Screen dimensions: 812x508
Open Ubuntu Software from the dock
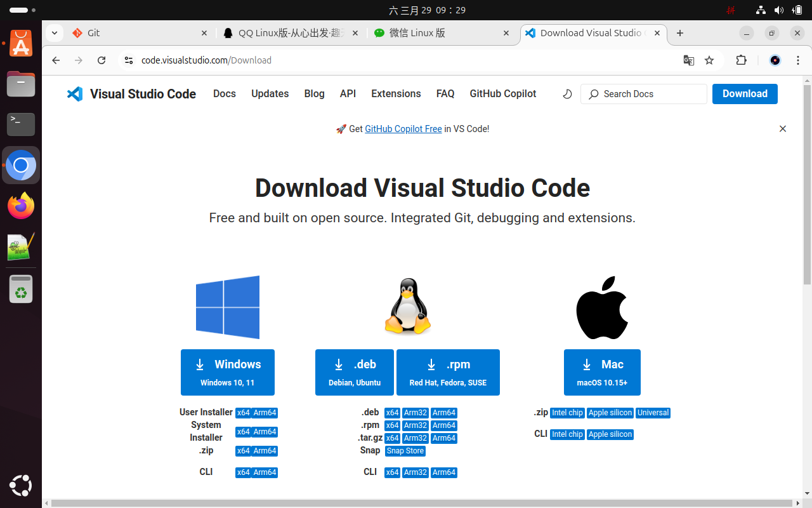coord(21,44)
